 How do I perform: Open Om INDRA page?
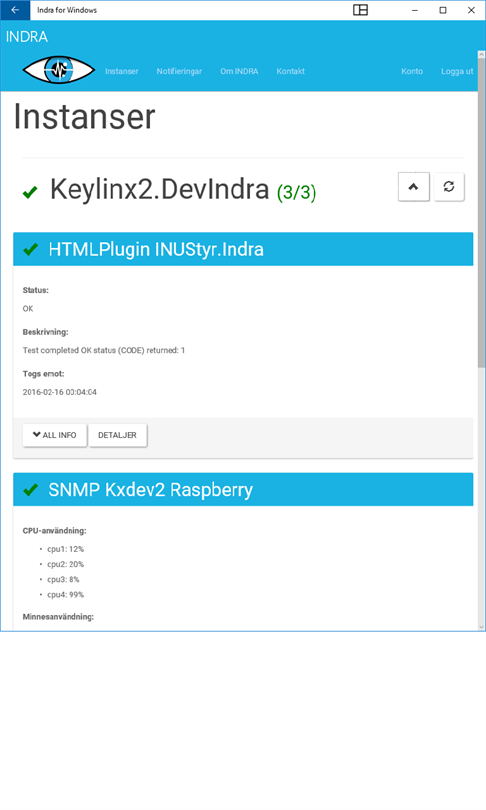click(239, 71)
